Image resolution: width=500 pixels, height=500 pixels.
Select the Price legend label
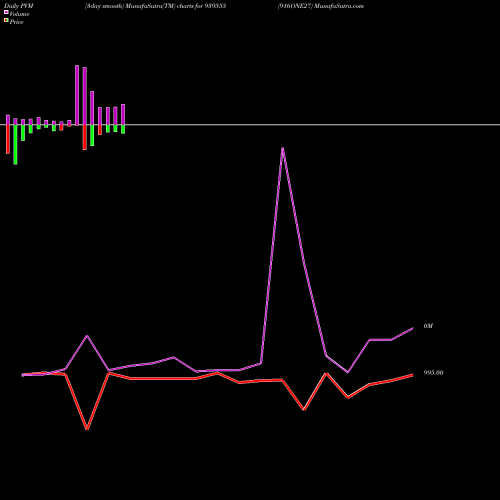coord(16,22)
